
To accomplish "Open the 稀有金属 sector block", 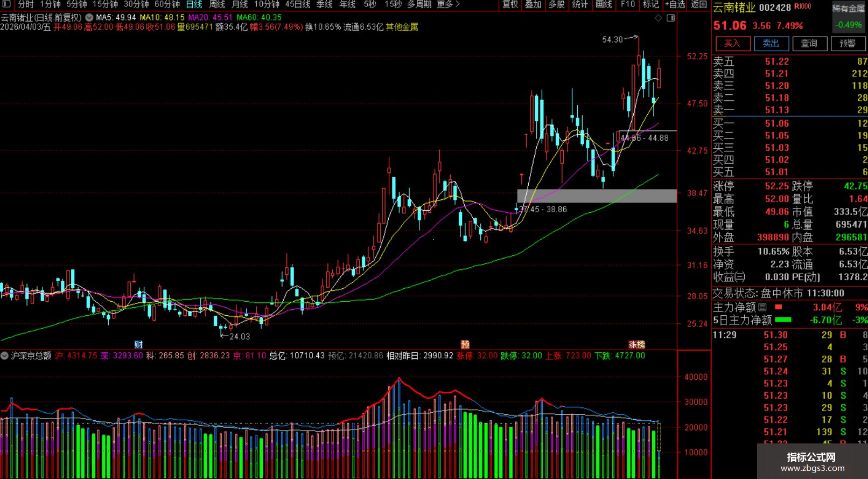I will (848, 9).
